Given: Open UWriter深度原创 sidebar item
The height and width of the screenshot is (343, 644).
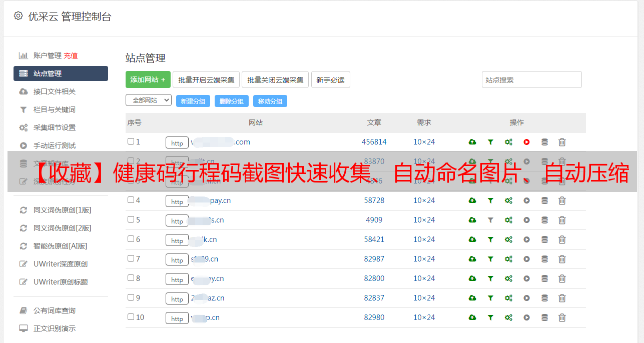Looking at the screenshot, I should 61,264.
